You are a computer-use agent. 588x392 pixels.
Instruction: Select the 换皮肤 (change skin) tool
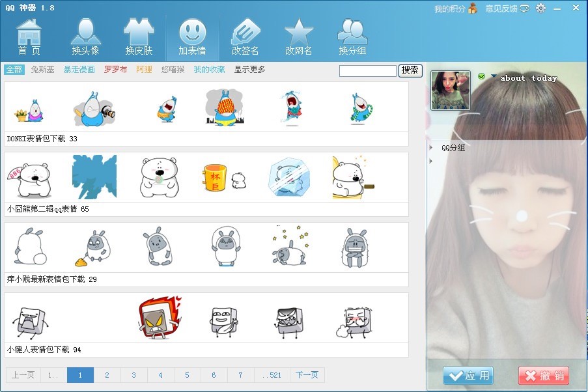[x=137, y=36]
